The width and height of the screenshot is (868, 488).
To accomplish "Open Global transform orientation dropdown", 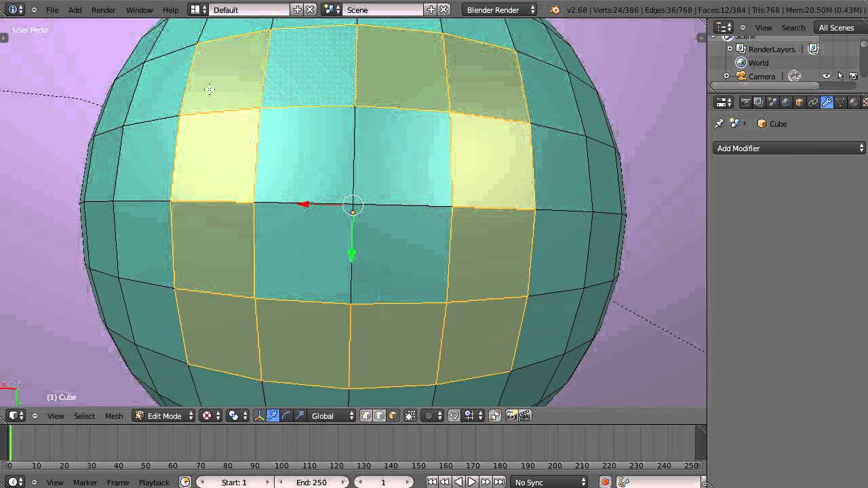I will [x=332, y=415].
